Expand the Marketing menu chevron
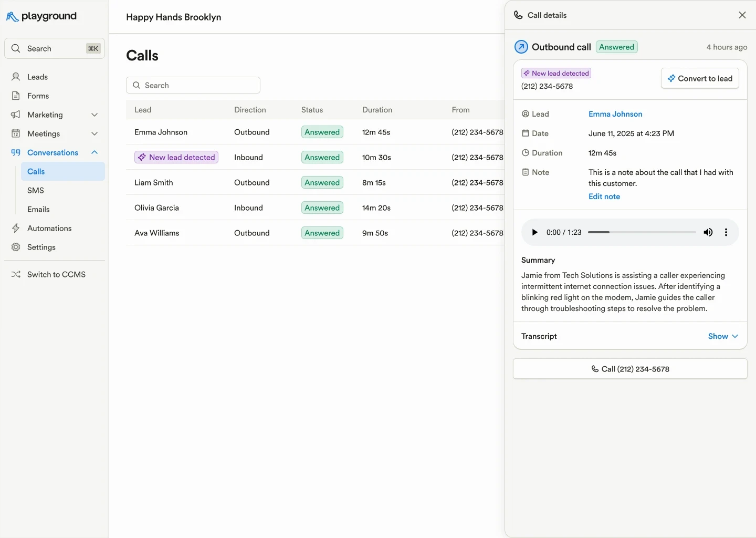This screenshot has width=756, height=538. click(94, 115)
